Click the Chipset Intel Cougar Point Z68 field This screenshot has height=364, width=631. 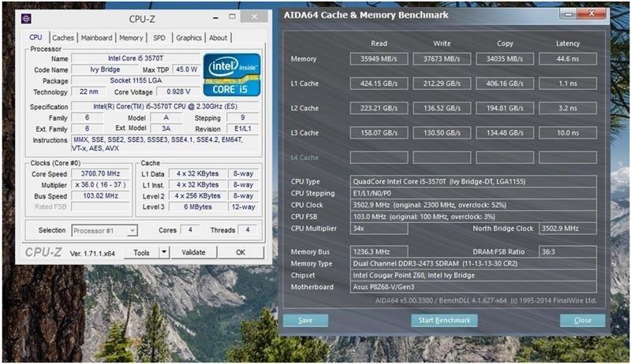coord(473,275)
